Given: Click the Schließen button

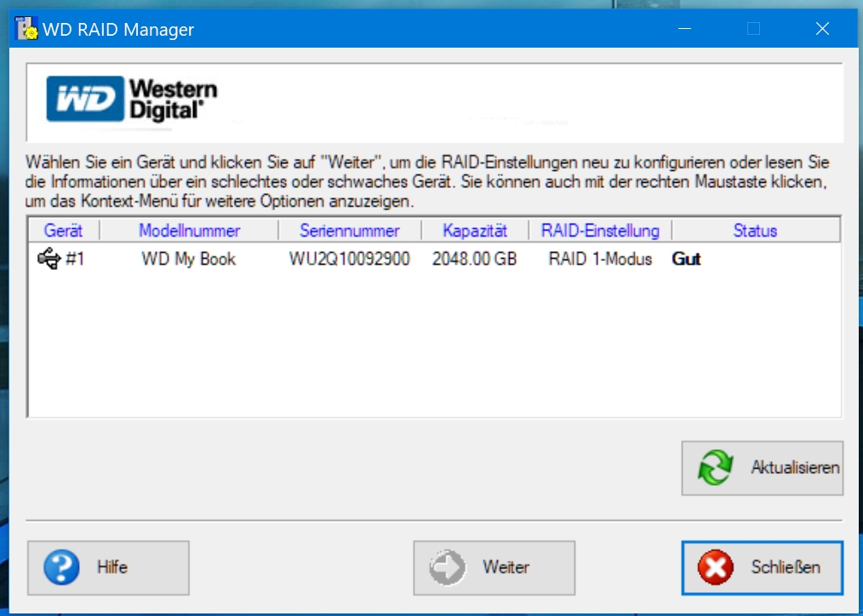Looking at the screenshot, I should pos(763,568).
